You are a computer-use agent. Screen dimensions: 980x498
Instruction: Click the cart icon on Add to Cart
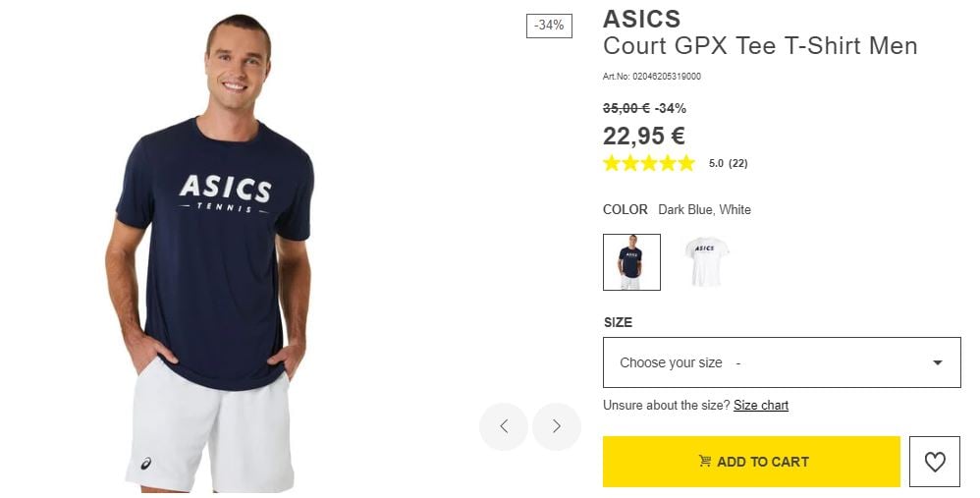[705, 461]
